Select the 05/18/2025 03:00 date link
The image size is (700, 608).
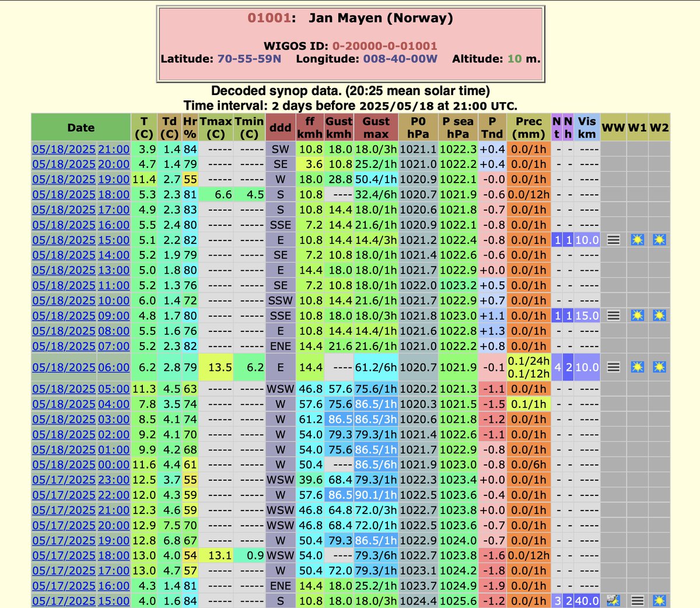coord(81,420)
